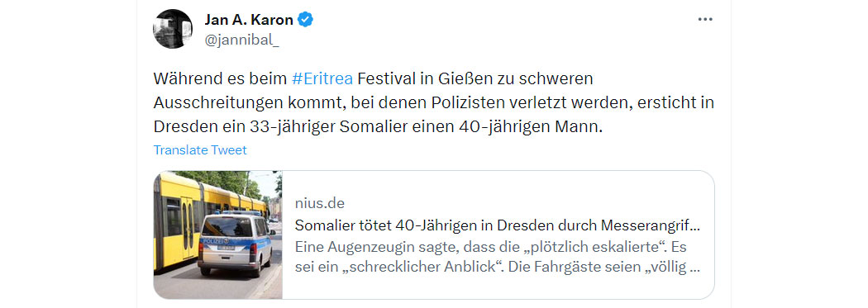The height and width of the screenshot is (308, 868).
Task: Select the display name Jan A. Karon
Action: coord(249,20)
